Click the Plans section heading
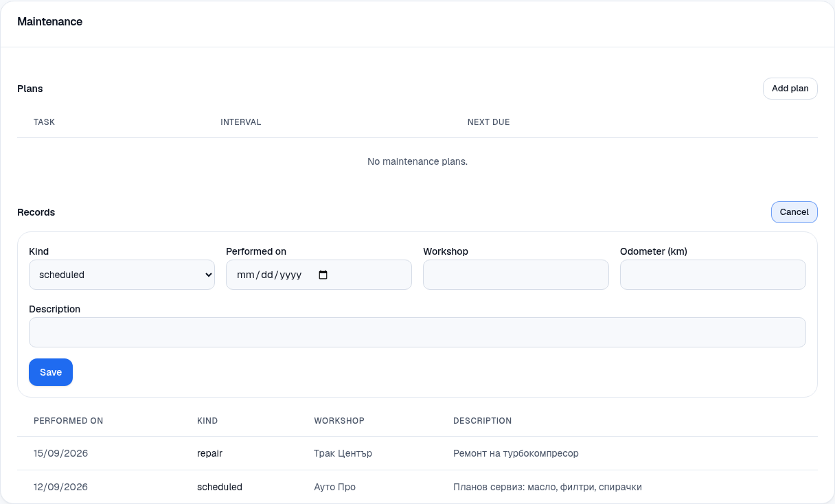The width and height of the screenshot is (835, 504). tap(30, 89)
